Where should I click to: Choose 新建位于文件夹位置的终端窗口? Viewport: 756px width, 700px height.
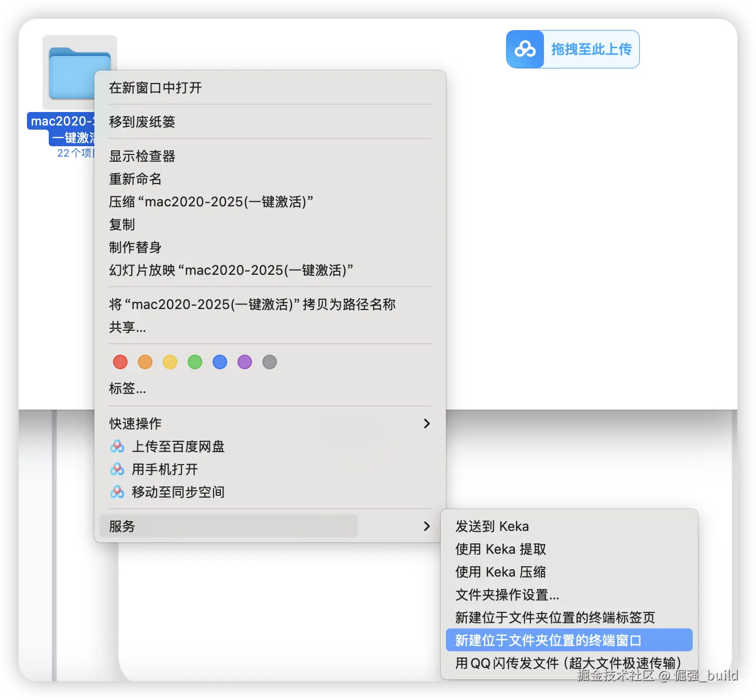569,640
